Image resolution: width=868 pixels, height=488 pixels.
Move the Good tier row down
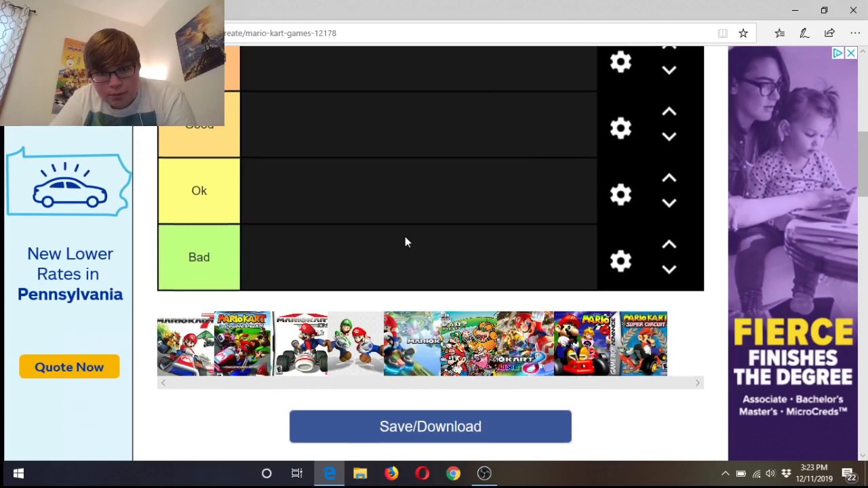669,136
